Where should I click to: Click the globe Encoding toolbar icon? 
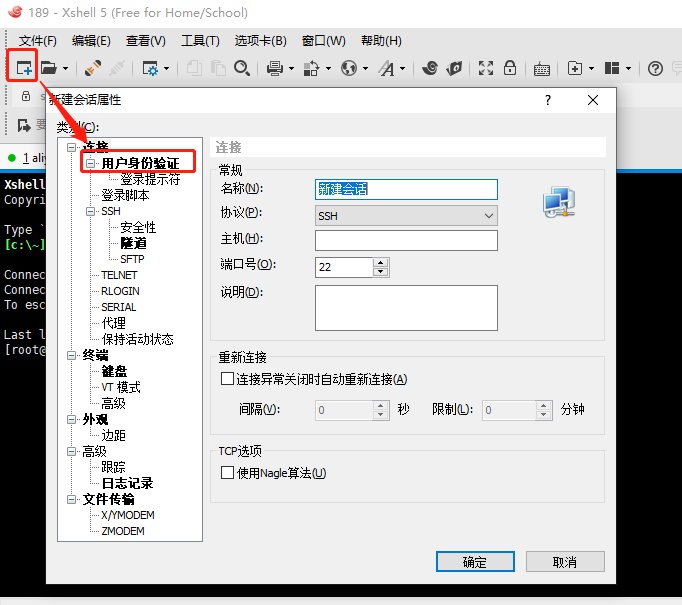click(349, 68)
